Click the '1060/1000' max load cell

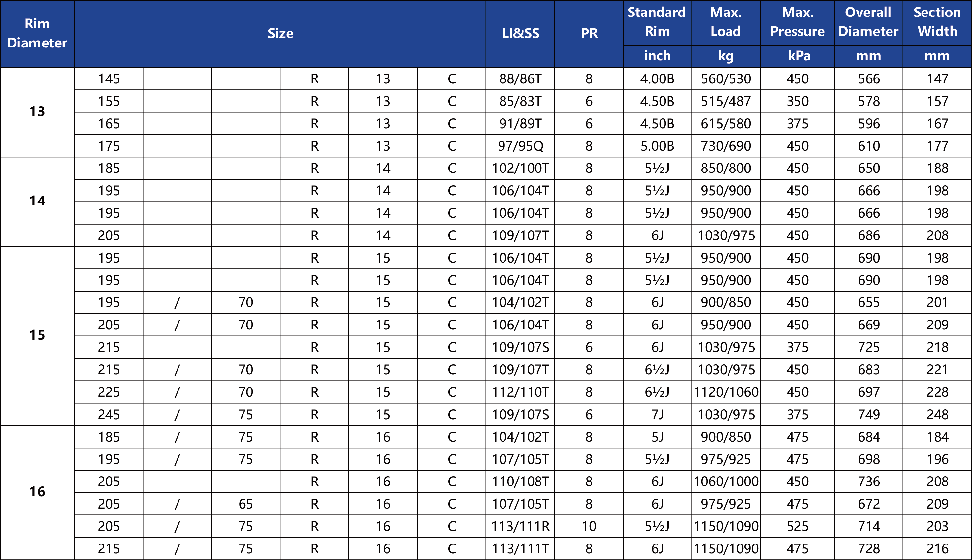coord(726,482)
